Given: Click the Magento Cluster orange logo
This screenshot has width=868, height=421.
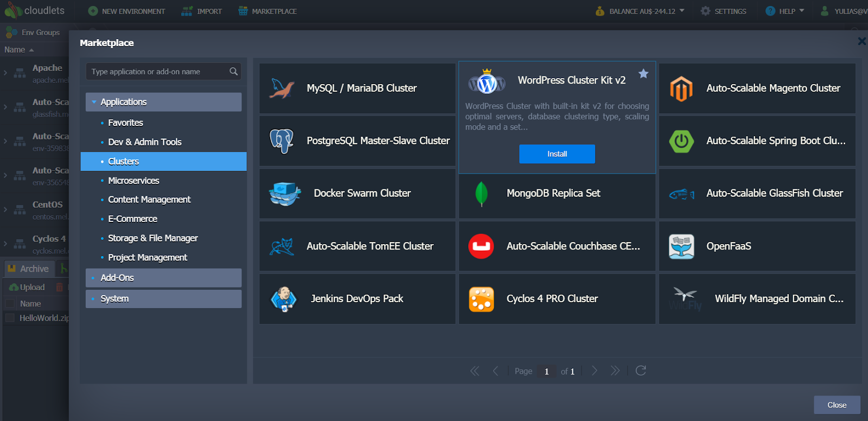Looking at the screenshot, I should point(681,88).
